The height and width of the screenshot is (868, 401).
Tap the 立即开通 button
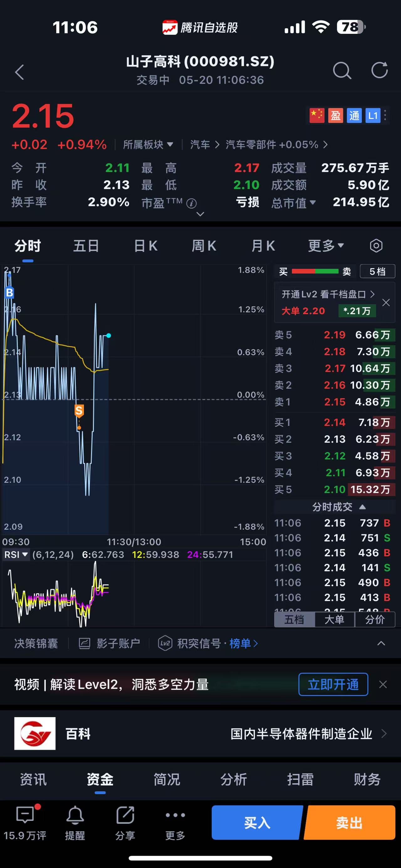click(x=333, y=684)
